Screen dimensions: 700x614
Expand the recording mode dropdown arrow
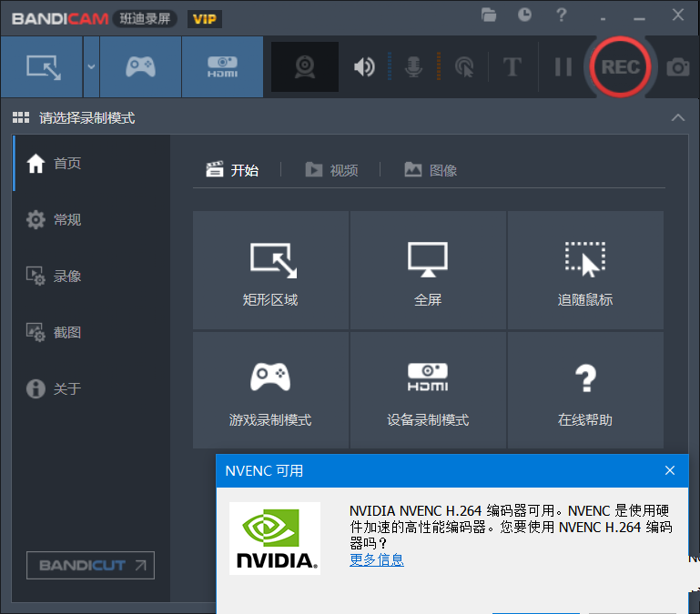pyautogui.click(x=91, y=66)
